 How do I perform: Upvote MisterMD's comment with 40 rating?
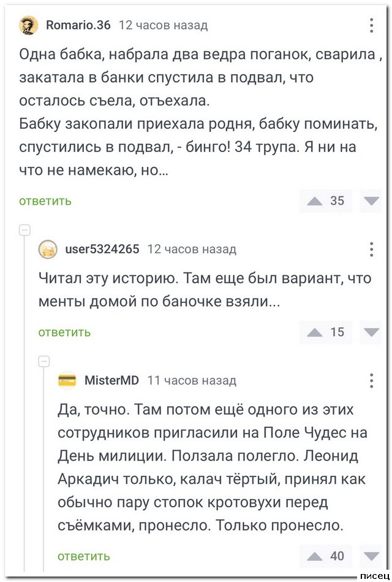(x=315, y=556)
